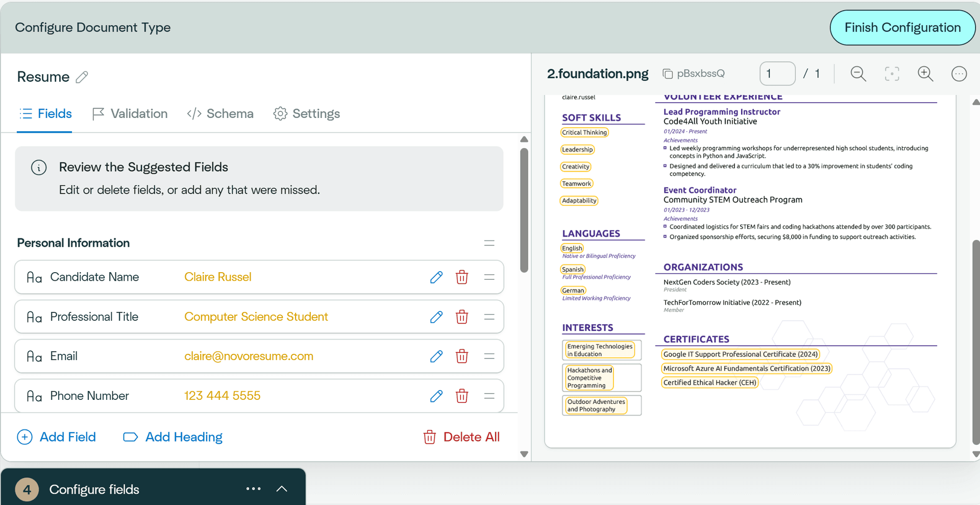Open the Configure fields overflow menu
Screen dimensions: 980x505
click(254, 489)
